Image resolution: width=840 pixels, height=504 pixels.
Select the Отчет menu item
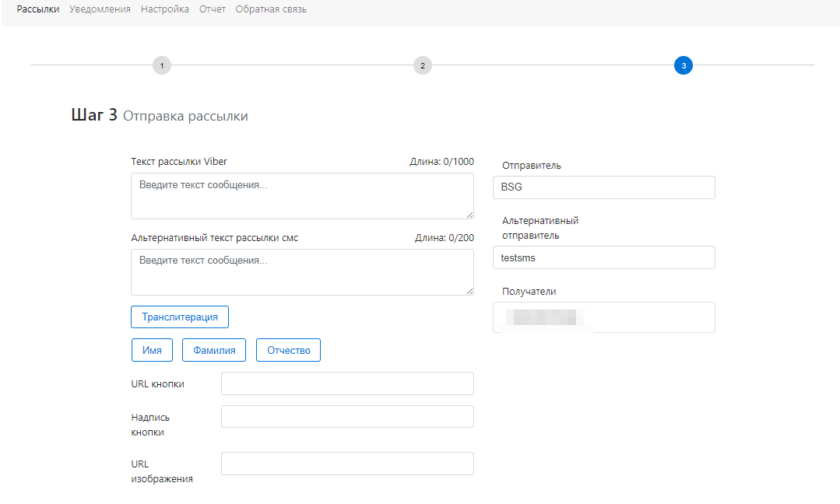point(212,9)
